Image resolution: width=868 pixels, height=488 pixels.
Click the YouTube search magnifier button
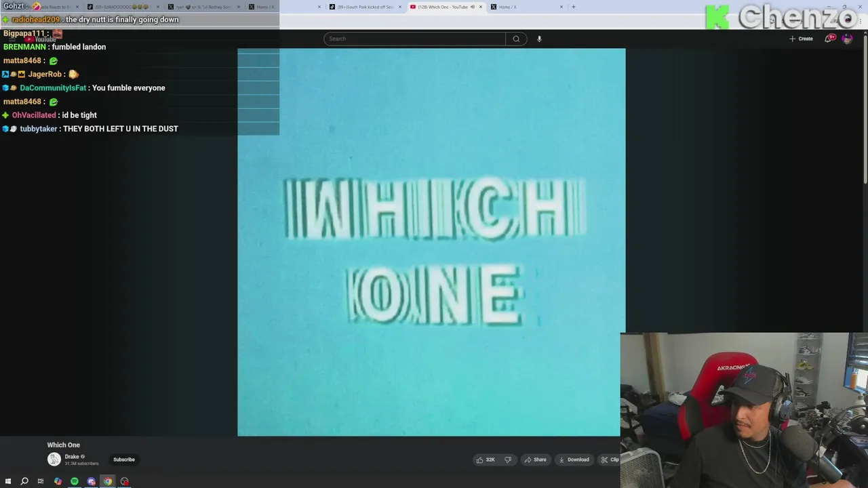pyautogui.click(x=516, y=39)
